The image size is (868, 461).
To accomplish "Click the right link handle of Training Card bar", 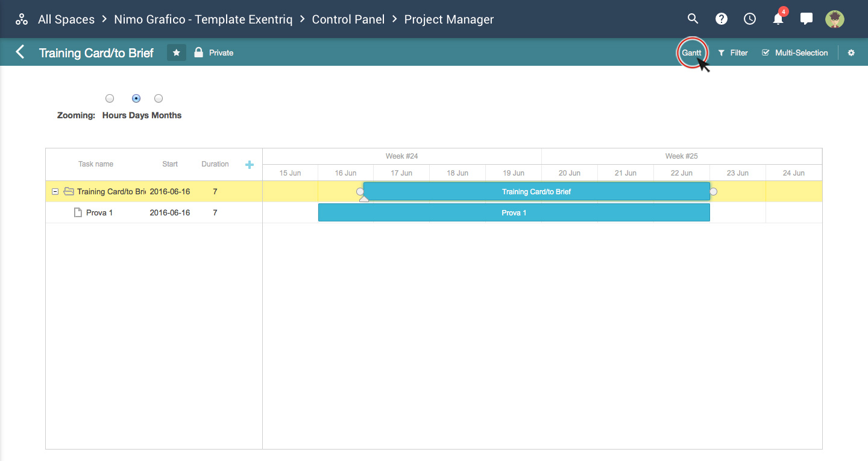I will [x=714, y=191].
